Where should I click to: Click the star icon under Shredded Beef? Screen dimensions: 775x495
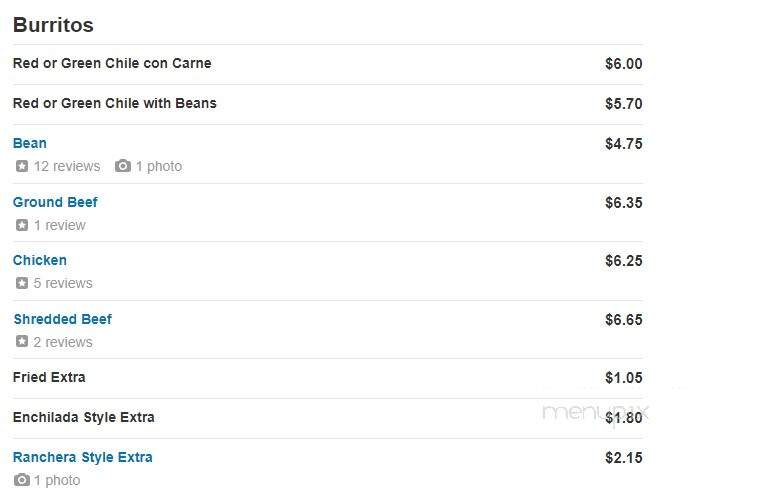pos(22,342)
